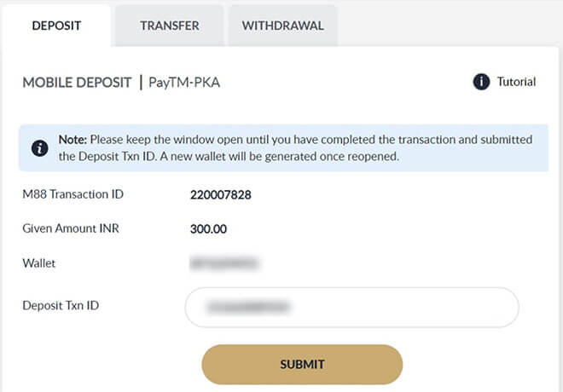Go to the Withdrawal tab
The image size is (563, 392).
pos(282,26)
